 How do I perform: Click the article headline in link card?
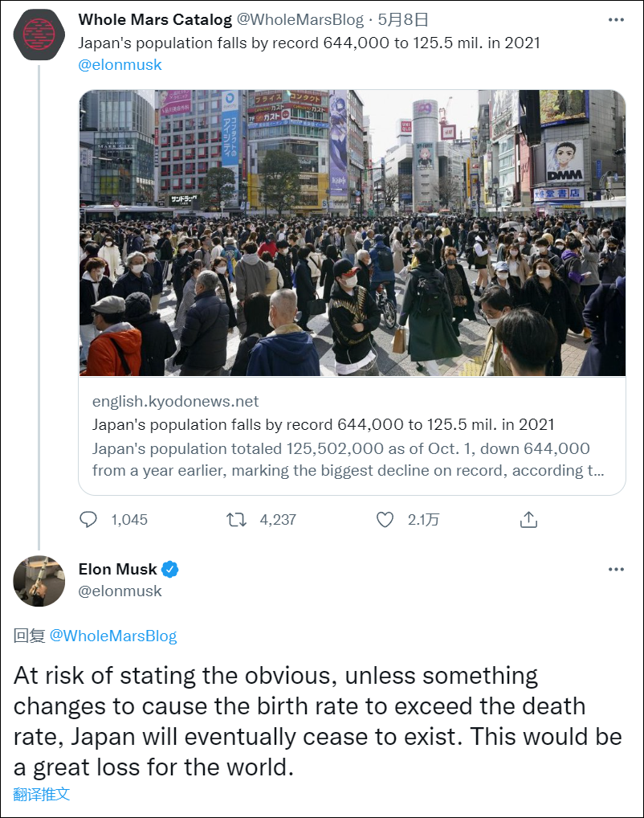(x=323, y=424)
